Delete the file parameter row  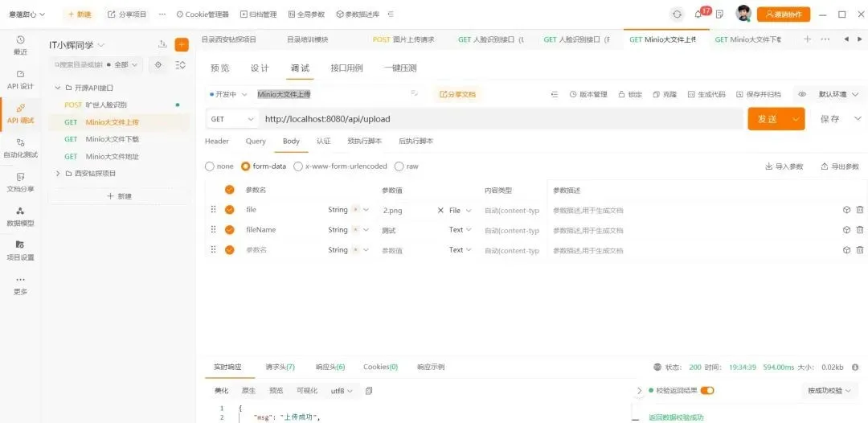[x=860, y=210]
